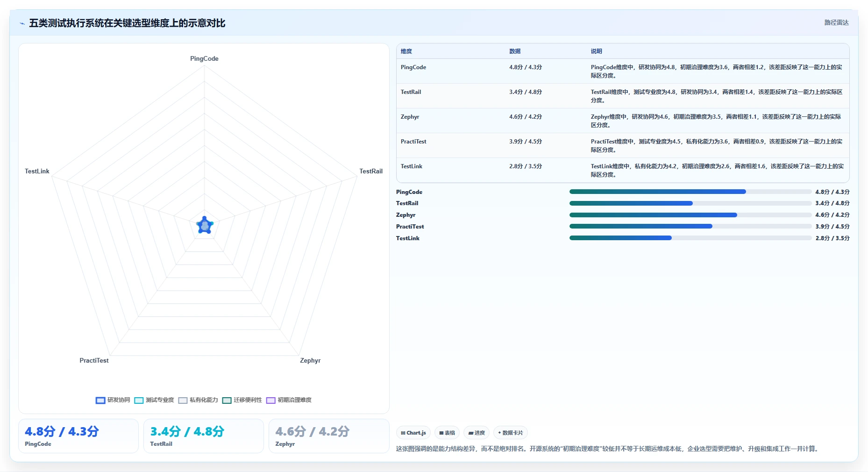Click the footnote beginning 这张图强调的是能力结构差异

(x=608, y=449)
